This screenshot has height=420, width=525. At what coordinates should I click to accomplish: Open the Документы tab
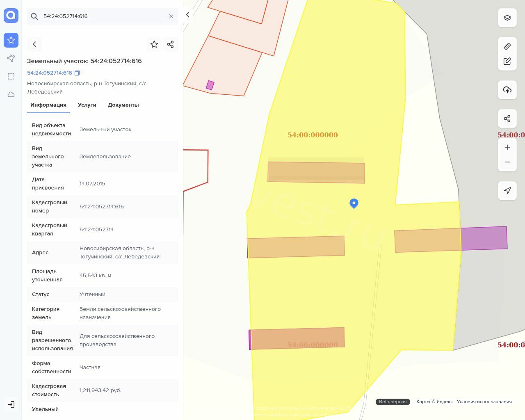(x=123, y=105)
